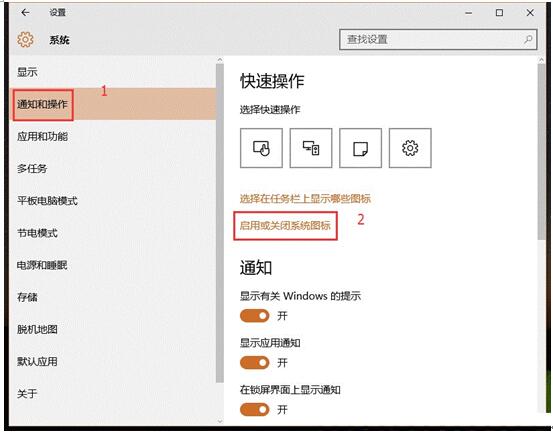The width and height of the screenshot is (553, 433).
Task: Click the Connect quick action tile
Action: 311,148
